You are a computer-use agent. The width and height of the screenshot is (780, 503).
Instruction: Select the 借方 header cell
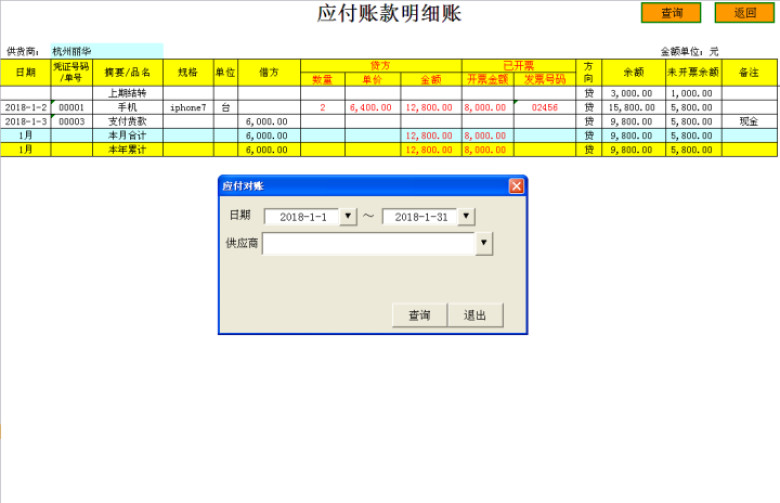tap(269, 73)
